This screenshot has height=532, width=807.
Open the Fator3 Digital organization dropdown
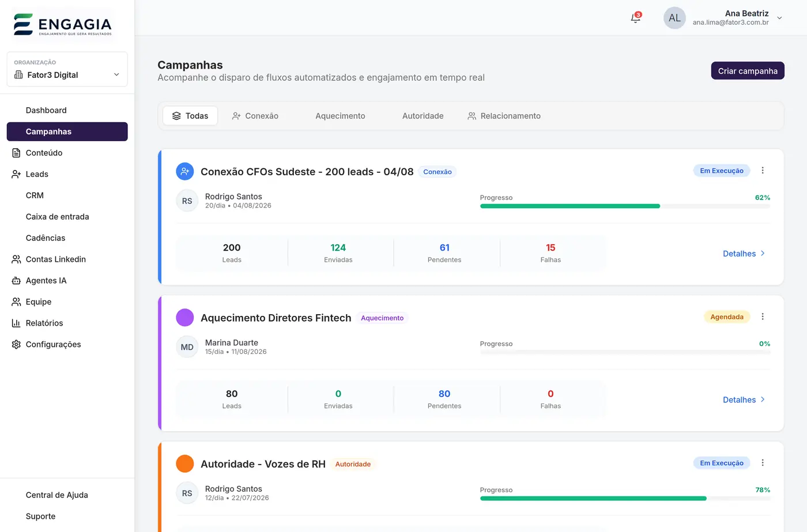67,69
